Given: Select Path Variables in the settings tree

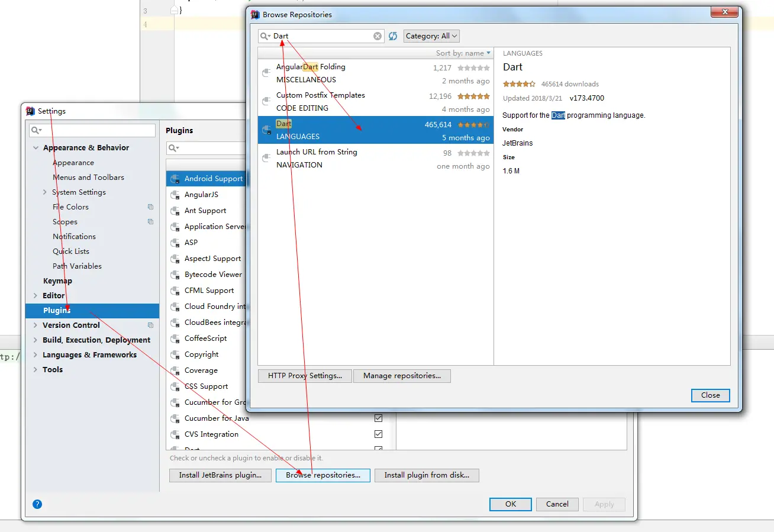Looking at the screenshot, I should click(x=77, y=266).
